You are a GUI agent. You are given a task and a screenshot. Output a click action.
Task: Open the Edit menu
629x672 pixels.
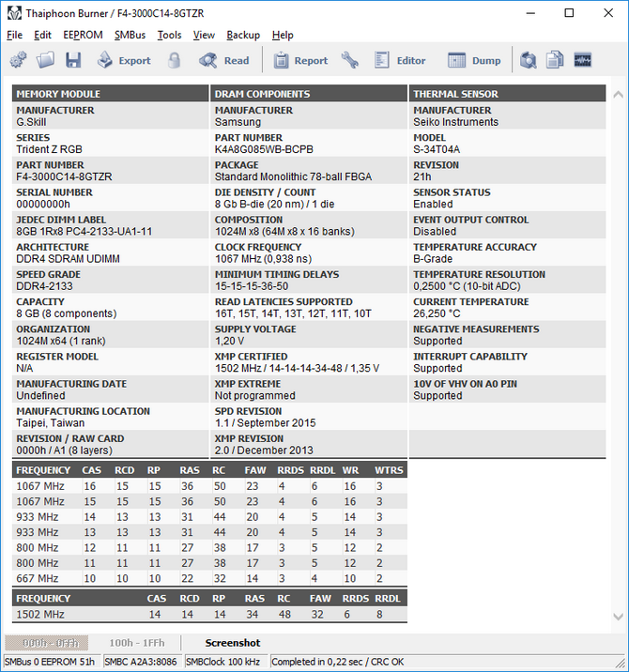coord(42,35)
